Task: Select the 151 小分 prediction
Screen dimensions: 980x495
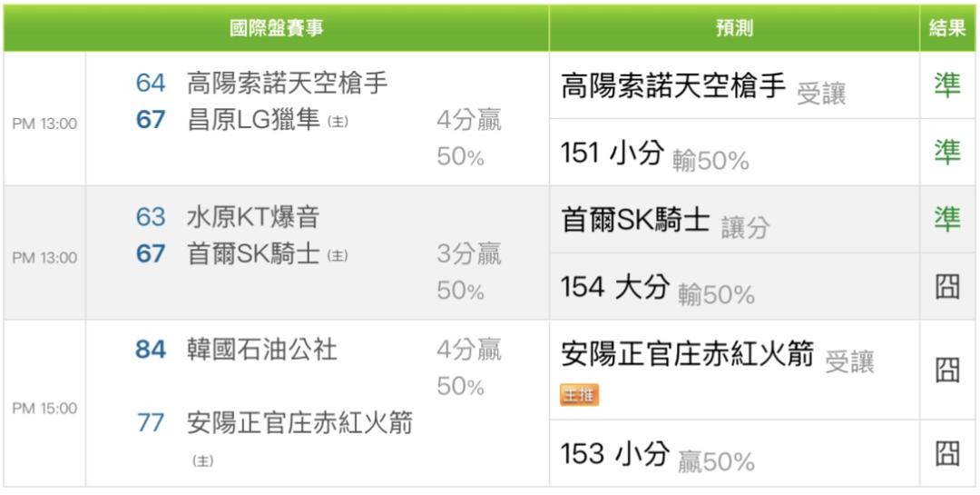Action: click(x=612, y=153)
